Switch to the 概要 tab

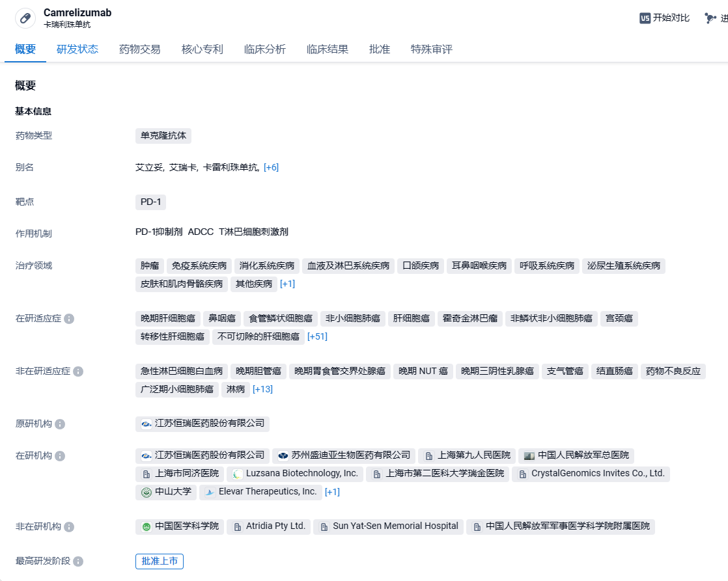[x=25, y=49]
